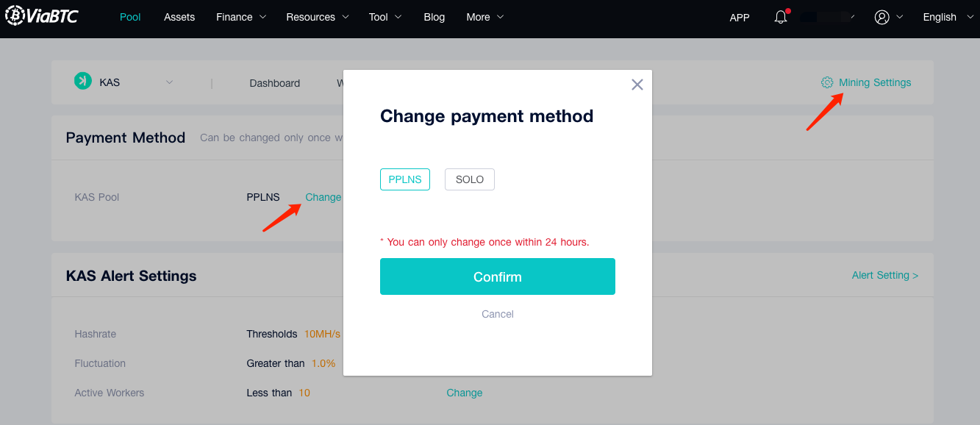Click the KAS coin icon
This screenshot has height=425, width=980.
point(82,82)
